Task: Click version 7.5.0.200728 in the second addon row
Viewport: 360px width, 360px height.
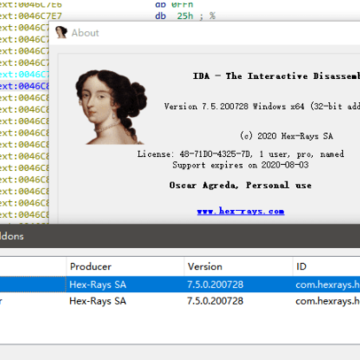Action: coord(215,301)
